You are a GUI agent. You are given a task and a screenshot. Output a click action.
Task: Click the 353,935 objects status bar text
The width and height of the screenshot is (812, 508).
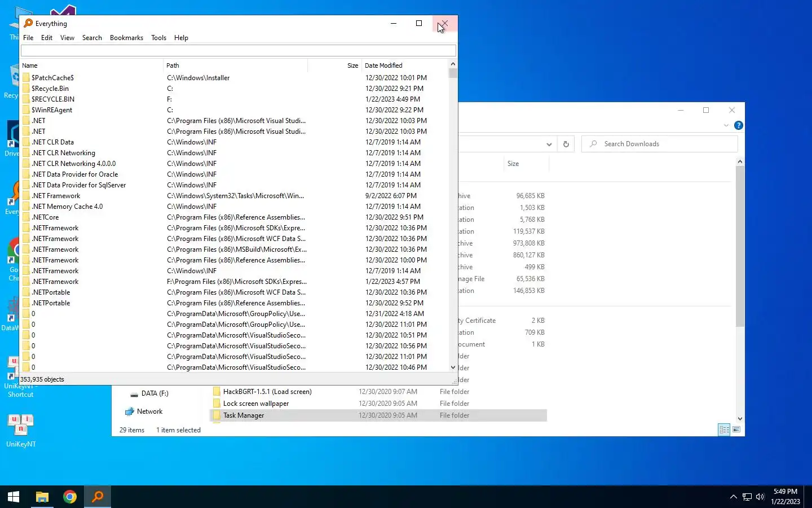pyautogui.click(x=42, y=379)
